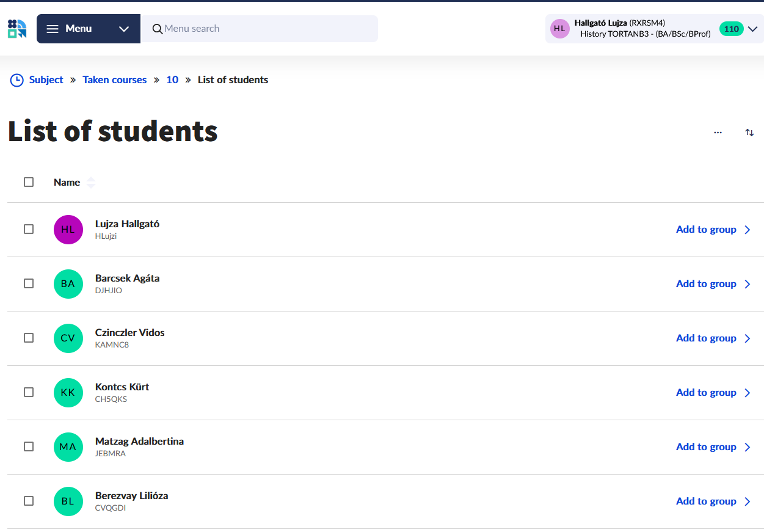Click the magnifier icon in Menu search

157,29
